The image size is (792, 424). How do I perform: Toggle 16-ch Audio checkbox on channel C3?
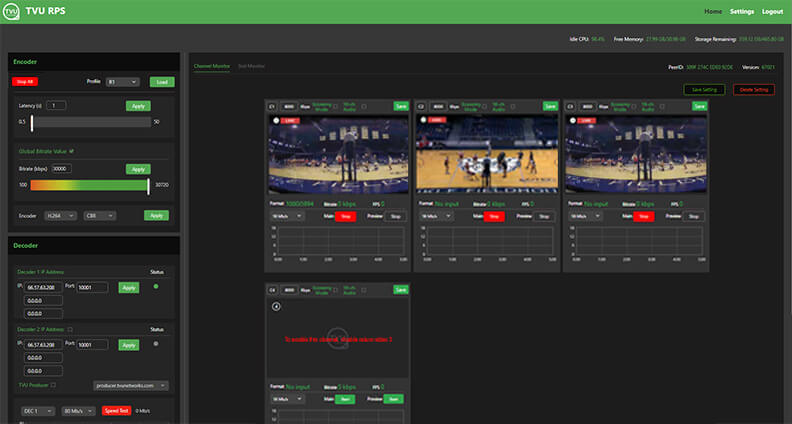pyautogui.click(x=662, y=107)
